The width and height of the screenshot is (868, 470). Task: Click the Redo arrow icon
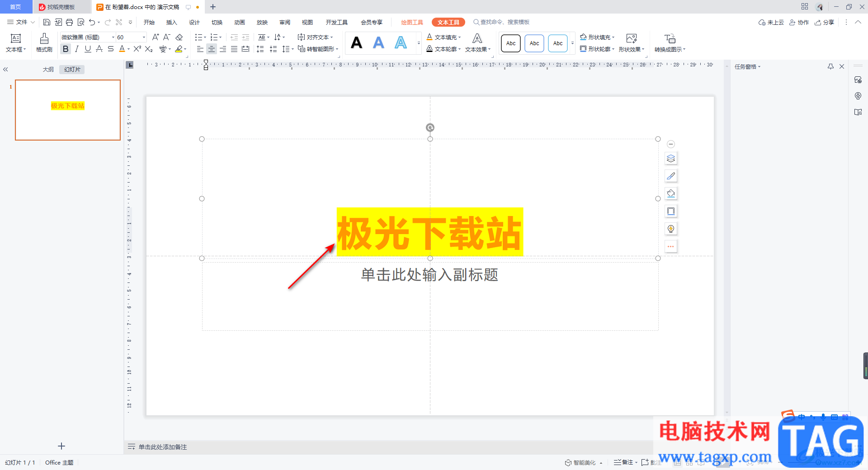click(108, 22)
